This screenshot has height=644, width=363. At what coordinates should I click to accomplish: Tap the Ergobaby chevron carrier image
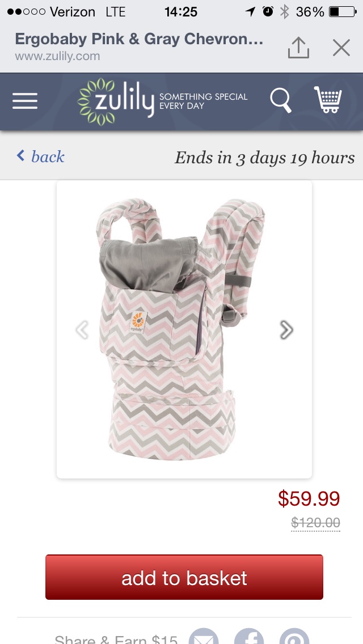click(184, 329)
